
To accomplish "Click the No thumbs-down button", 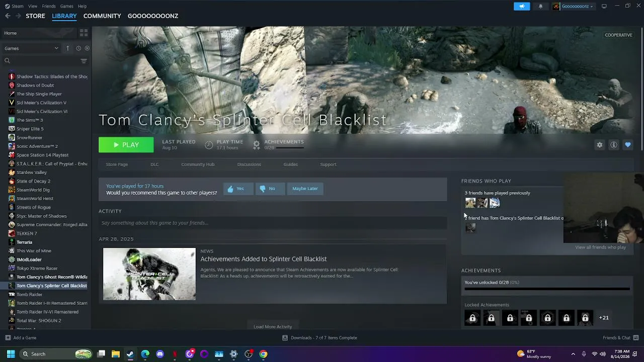I will click(x=270, y=189).
